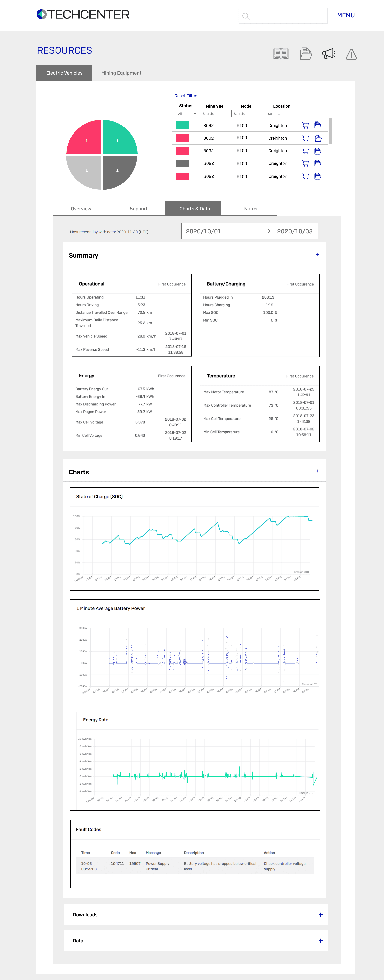Click the Mine VIN search field

tap(214, 114)
